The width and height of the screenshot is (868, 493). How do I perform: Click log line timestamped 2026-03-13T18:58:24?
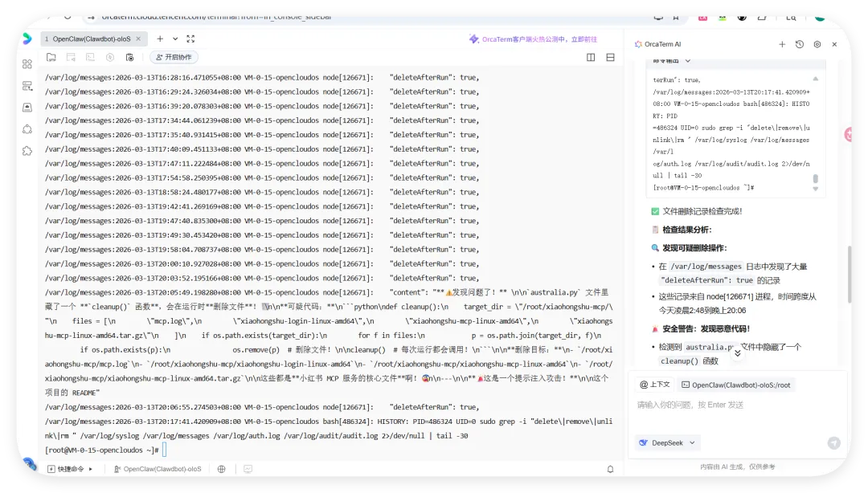[x=262, y=192]
